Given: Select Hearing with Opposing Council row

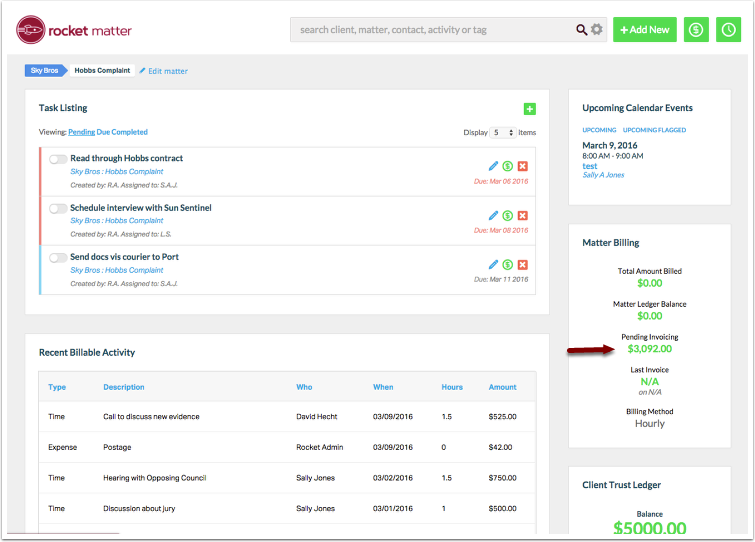Looking at the screenshot, I should click(287, 478).
